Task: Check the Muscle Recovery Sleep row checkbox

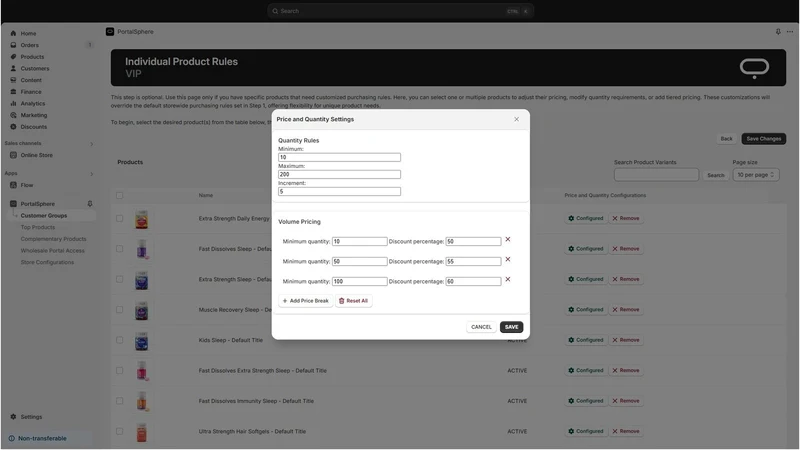Action: pos(119,310)
